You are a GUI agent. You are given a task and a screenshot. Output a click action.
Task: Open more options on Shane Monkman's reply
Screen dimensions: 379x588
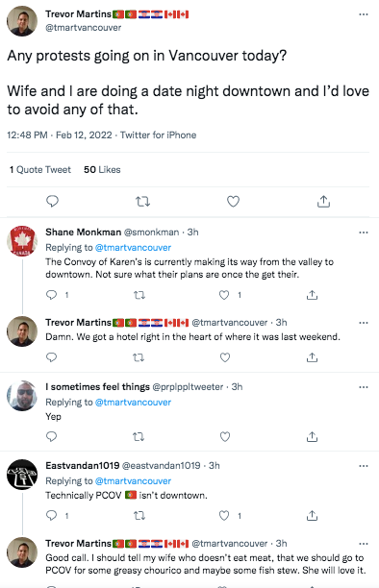[x=364, y=233]
